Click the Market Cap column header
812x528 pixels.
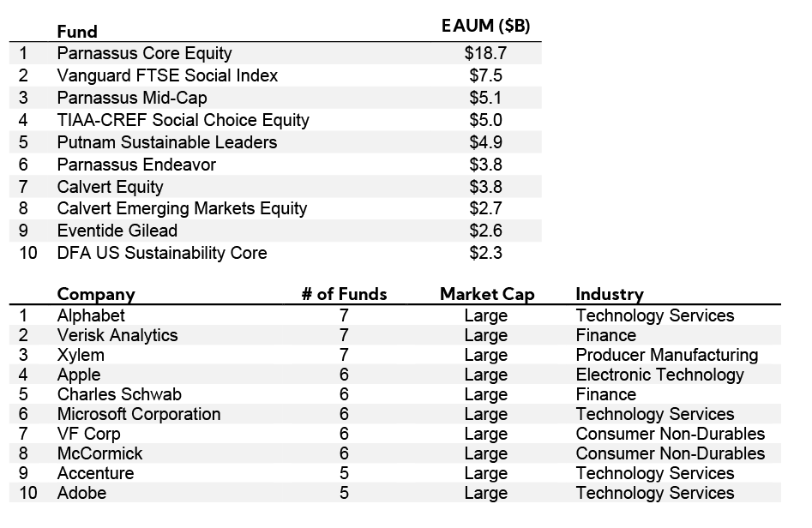pyautogui.click(x=487, y=294)
